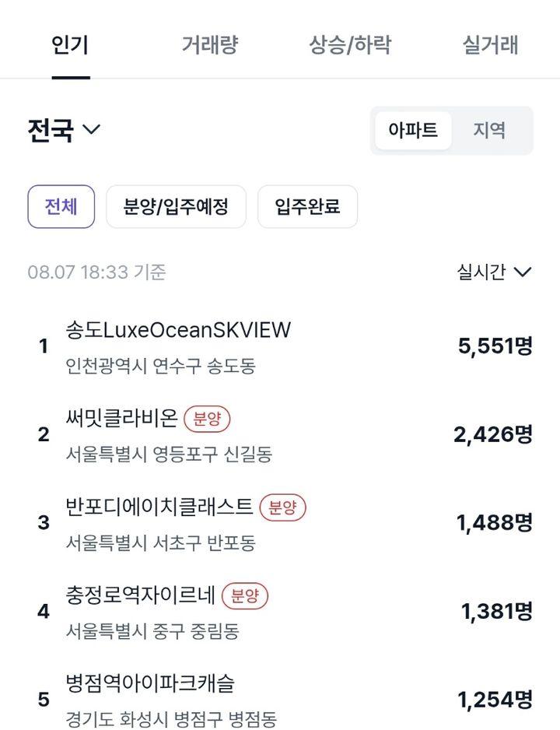
Task: Click the 1,381명 viewer count
Action: tap(496, 611)
